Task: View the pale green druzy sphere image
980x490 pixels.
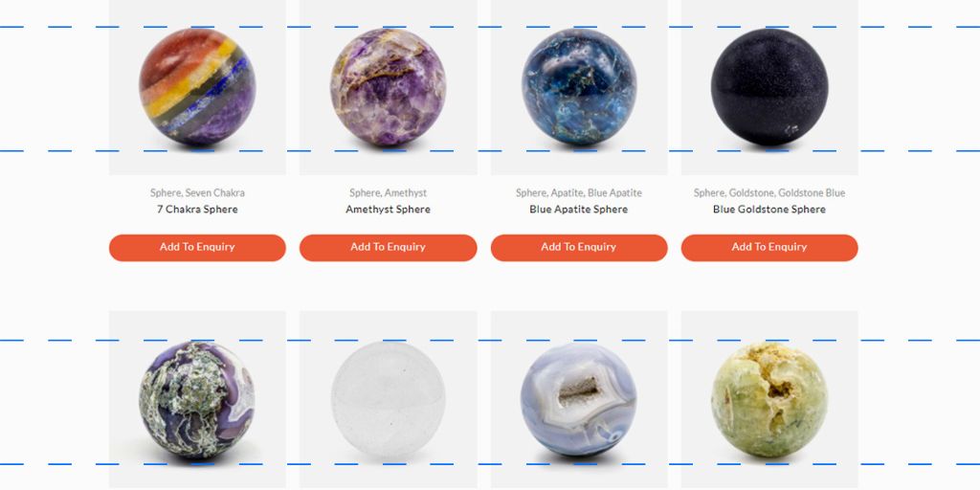Action: (769, 400)
